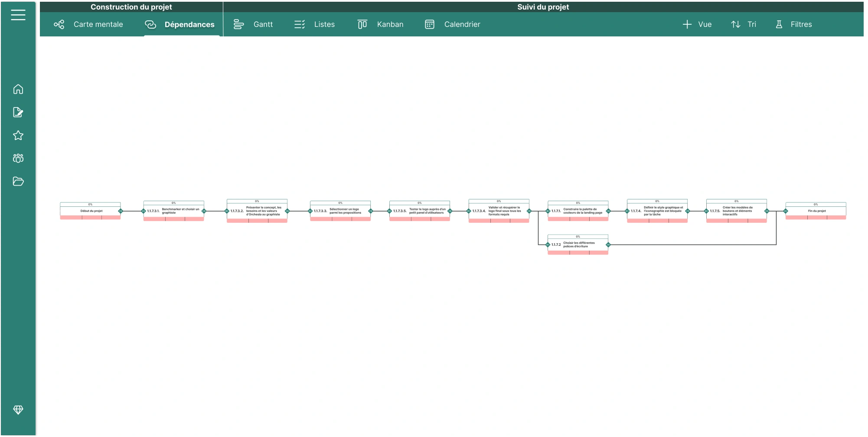Click input connector of task 1.1.7.3.3.
Screen dimensions: 868x437
click(x=310, y=211)
